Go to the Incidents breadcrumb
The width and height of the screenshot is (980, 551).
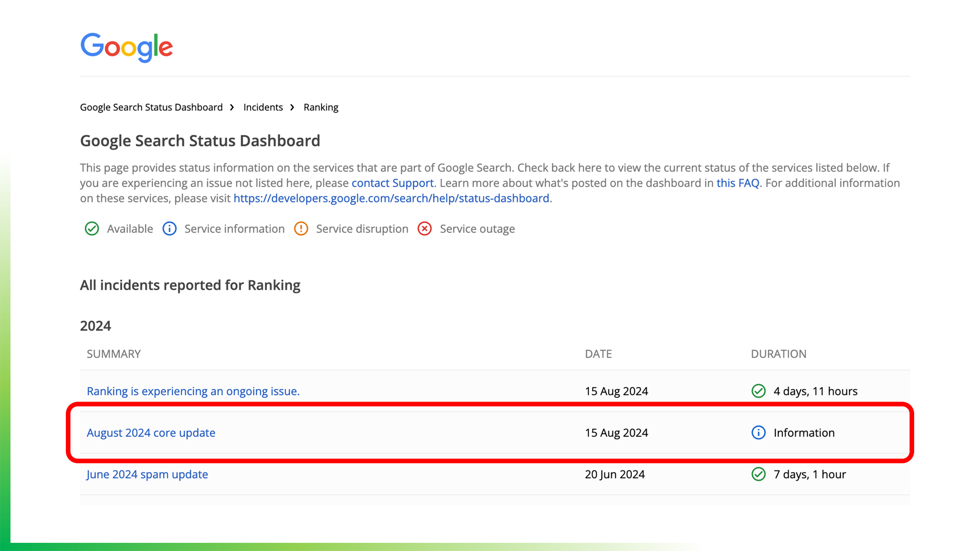tap(263, 107)
